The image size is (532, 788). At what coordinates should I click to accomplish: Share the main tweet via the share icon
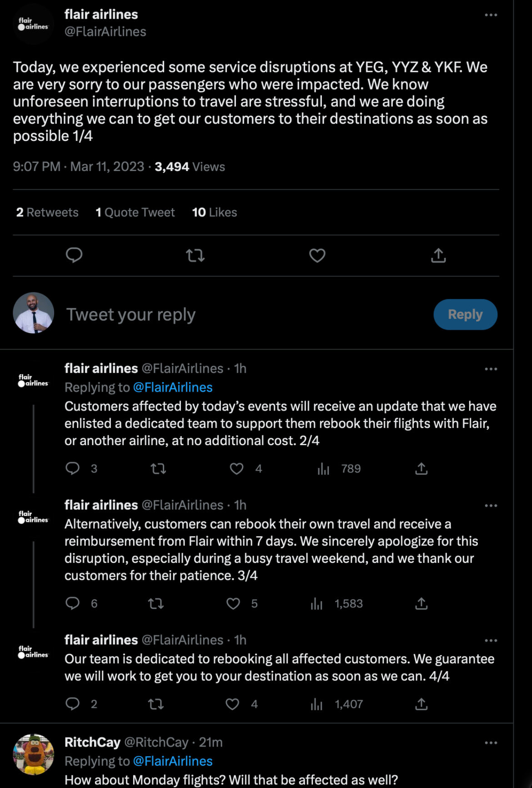click(x=438, y=256)
